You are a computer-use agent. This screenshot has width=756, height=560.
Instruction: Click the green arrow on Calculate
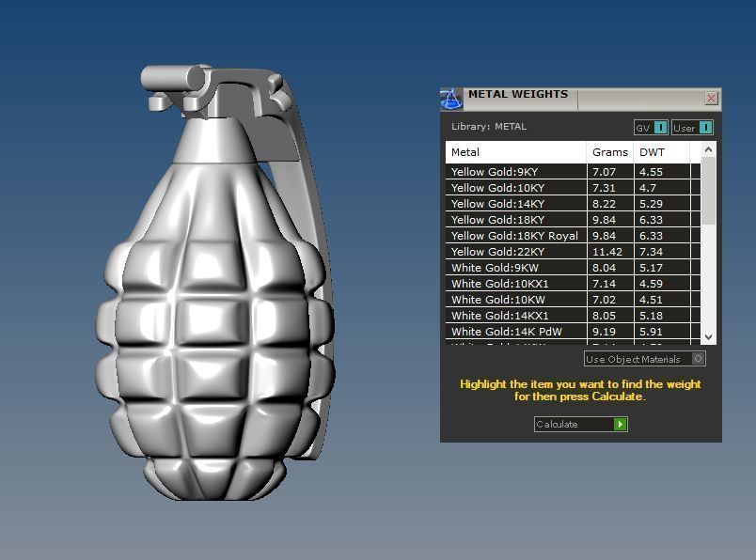(x=620, y=424)
